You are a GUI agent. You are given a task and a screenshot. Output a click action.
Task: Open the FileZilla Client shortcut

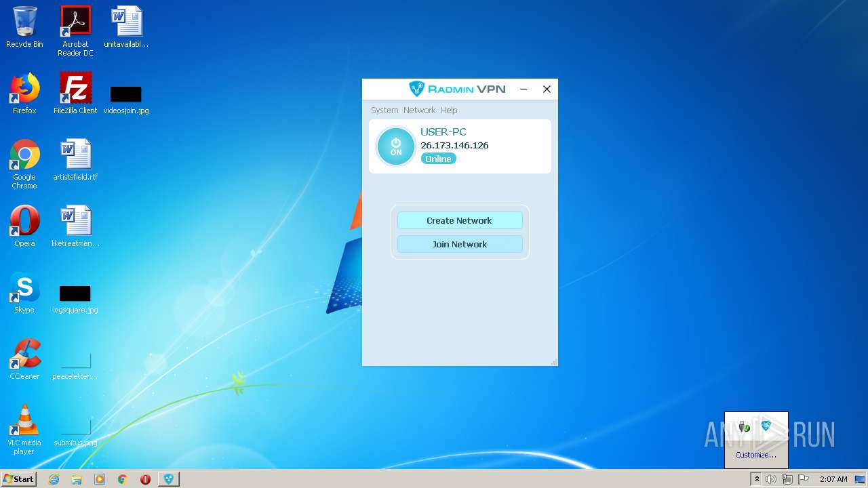pos(75,94)
